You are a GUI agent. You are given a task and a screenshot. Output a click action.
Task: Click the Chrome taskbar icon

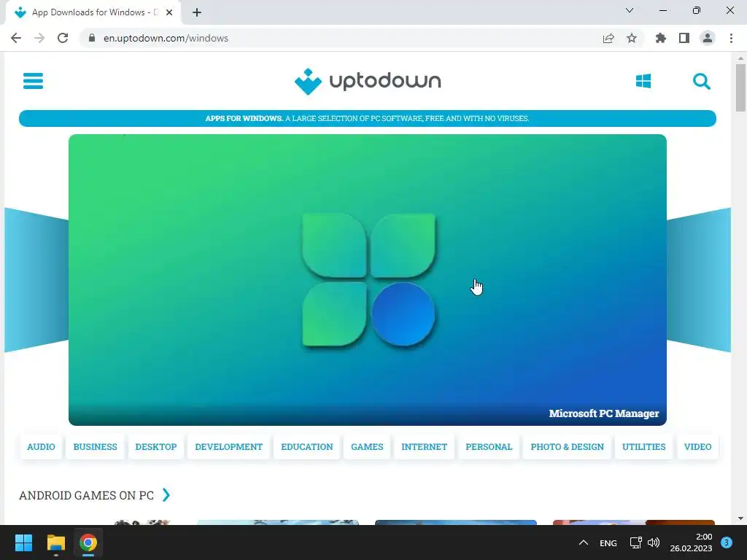coord(88,542)
